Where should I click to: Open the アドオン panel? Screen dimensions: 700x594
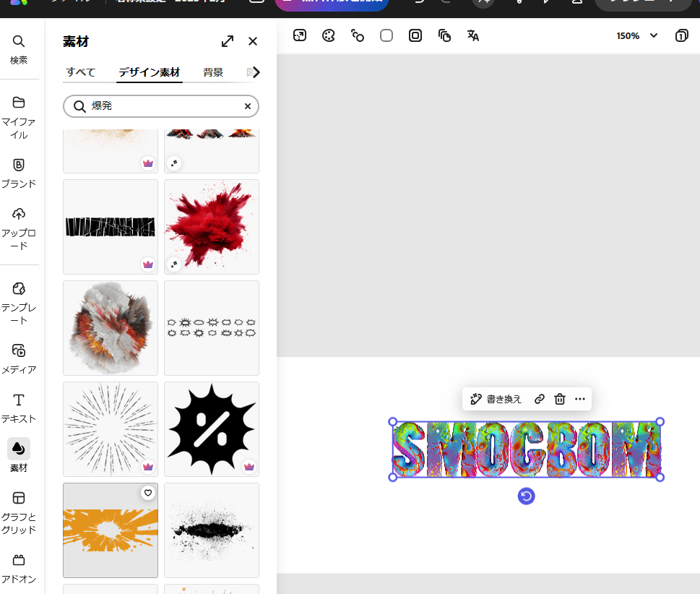[19, 569]
